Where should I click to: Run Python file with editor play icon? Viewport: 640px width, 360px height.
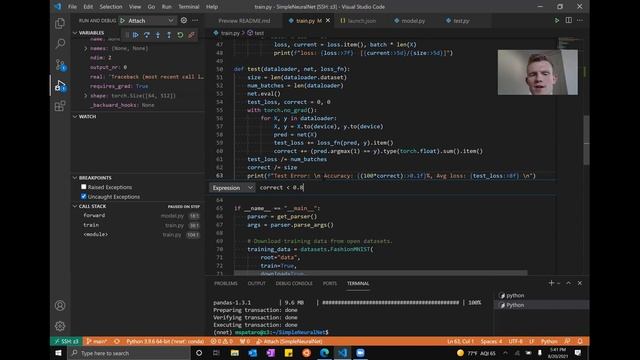[x=556, y=20]
